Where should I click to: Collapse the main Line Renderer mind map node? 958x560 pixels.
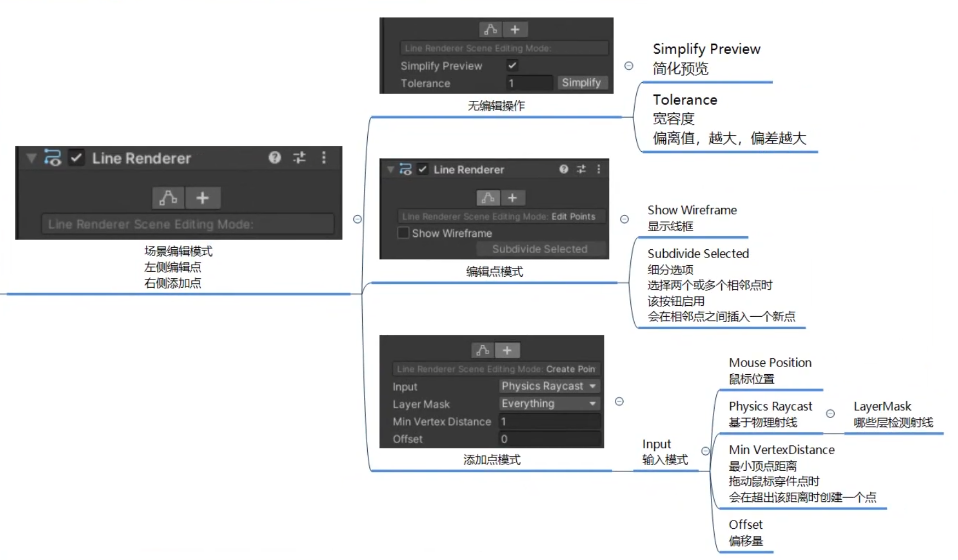357,219
